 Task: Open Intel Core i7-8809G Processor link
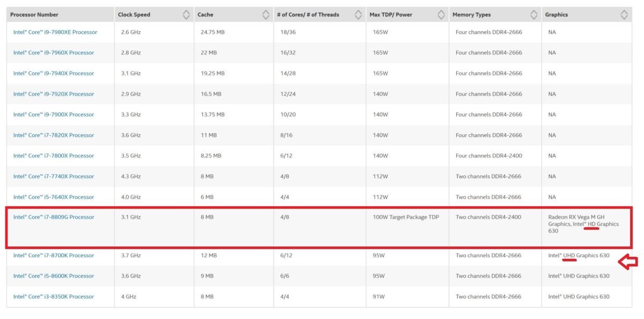(54, 217)
